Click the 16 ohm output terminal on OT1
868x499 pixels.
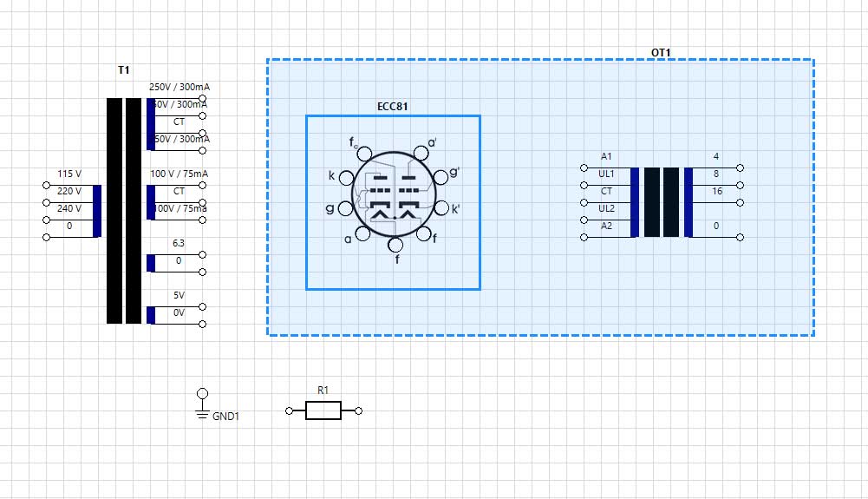(x=740, y=202)
